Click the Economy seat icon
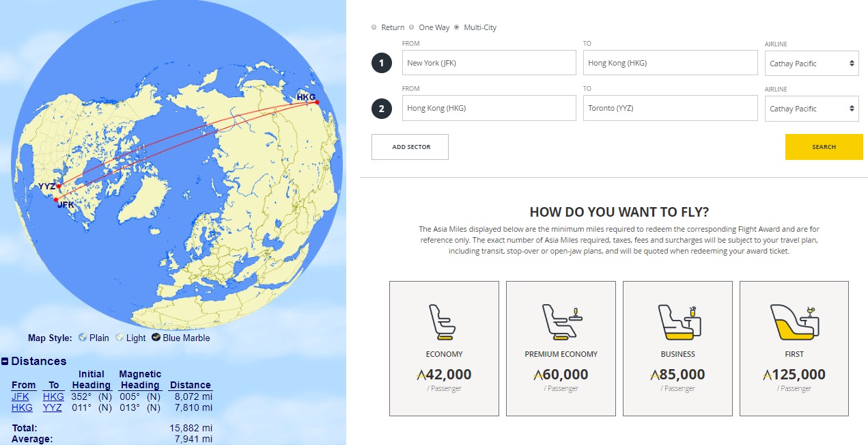 click(x=443, y=322)
